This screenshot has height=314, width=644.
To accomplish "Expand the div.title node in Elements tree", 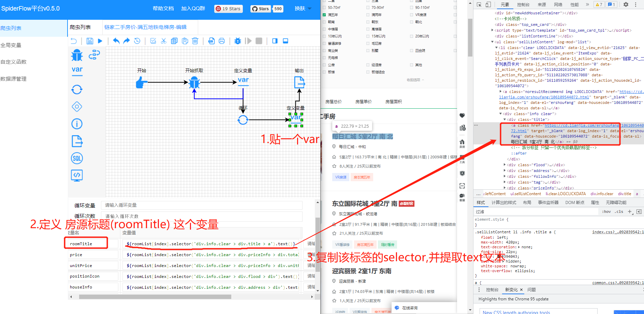I will [505, 120].
